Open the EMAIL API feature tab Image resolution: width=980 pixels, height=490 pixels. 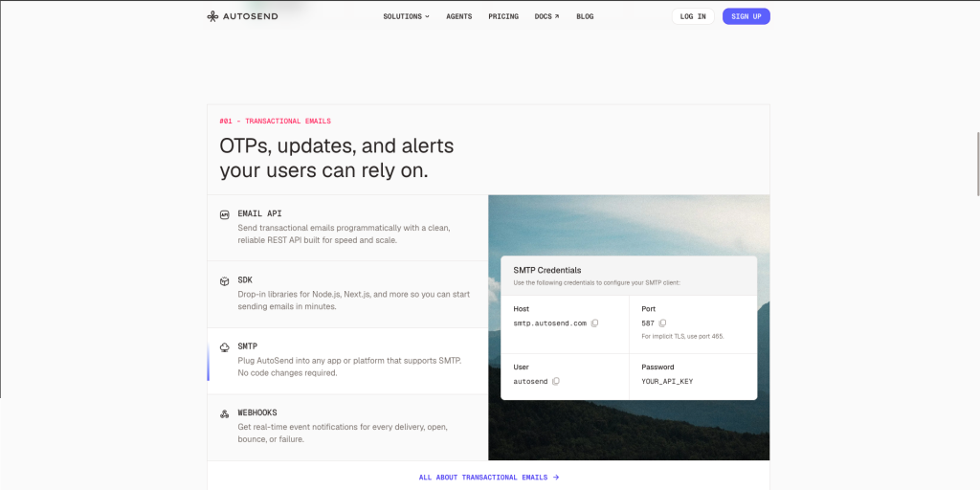(x=347, y=228)
